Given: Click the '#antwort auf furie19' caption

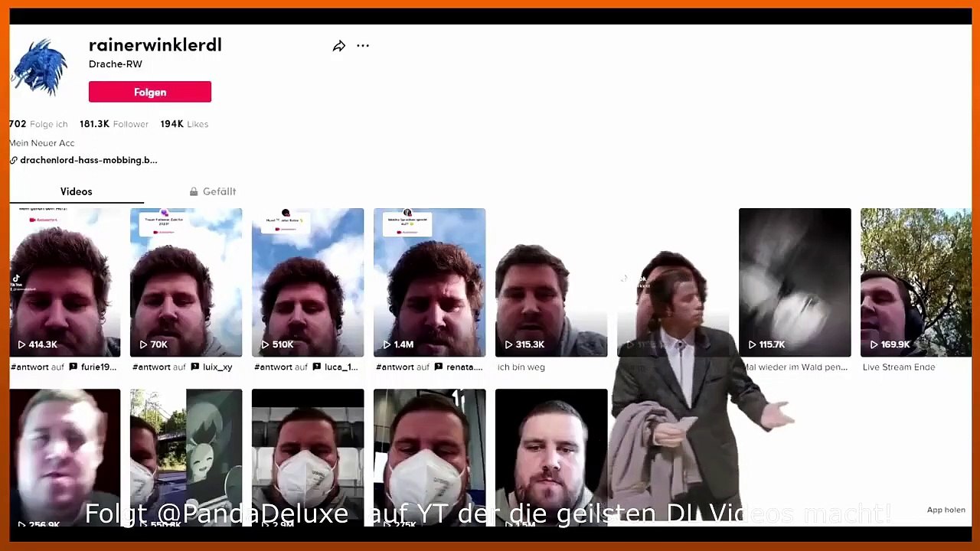Looking at the screenshot, I should click(64, 367).
